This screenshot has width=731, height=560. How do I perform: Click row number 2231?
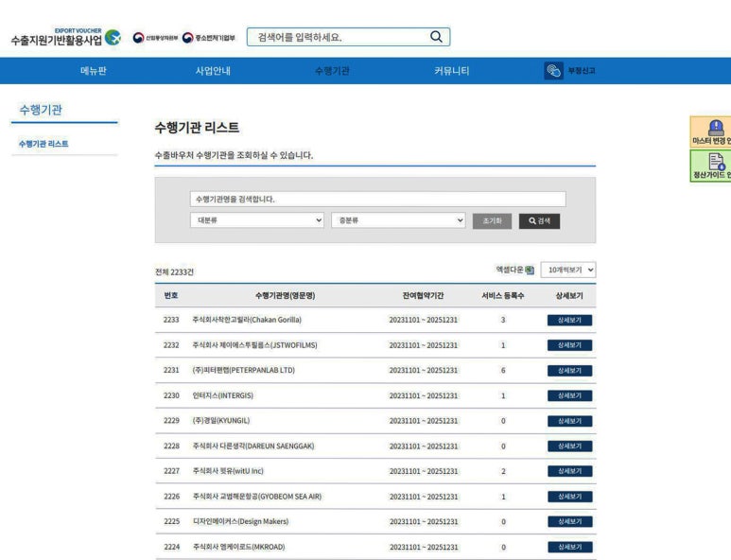[171, 370]
